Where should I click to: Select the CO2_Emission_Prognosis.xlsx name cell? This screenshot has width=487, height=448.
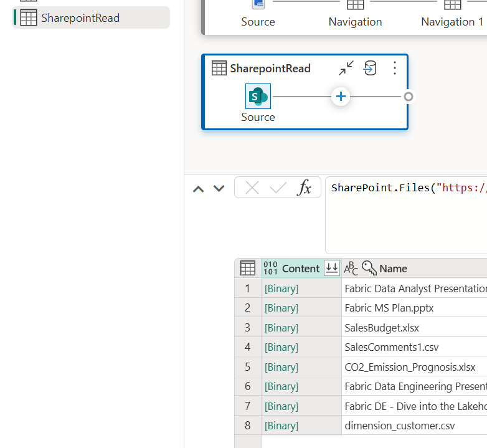[x=414, y=367]
